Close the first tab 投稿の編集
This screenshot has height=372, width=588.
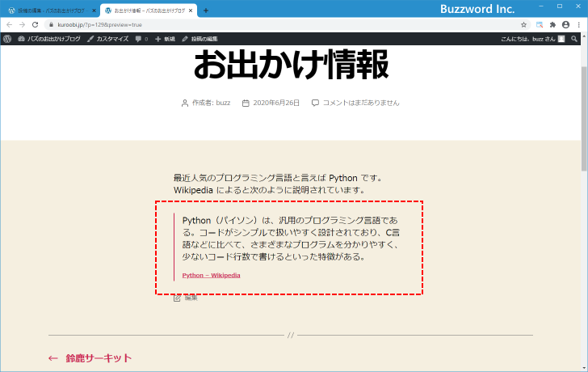click(x=94, y=11)
